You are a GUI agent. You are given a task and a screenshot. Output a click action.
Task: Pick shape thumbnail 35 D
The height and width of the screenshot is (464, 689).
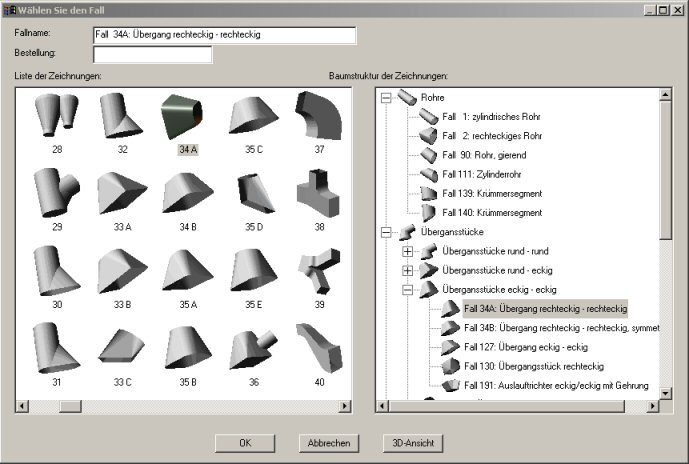click(256, 193)
